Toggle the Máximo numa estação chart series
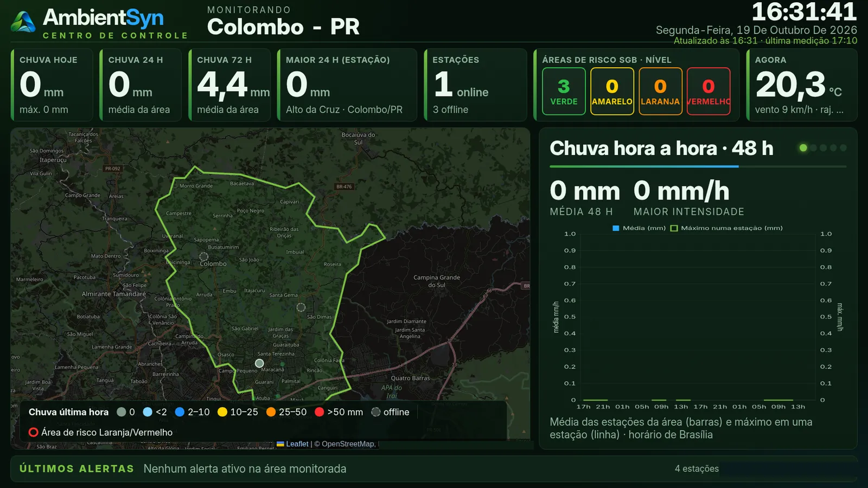Viewport: 868px width, 488px height. pos(727,228)
